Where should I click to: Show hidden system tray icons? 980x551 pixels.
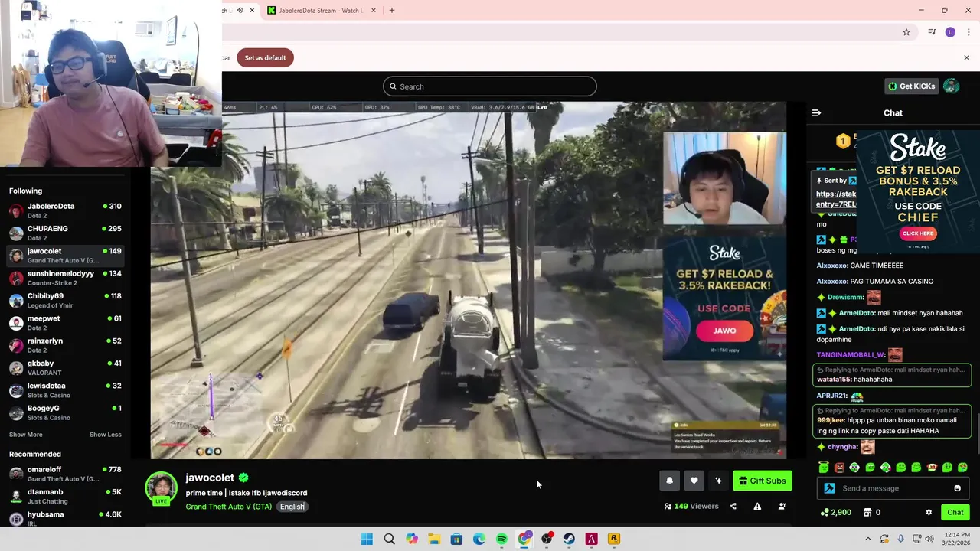(x=868, y=539)
